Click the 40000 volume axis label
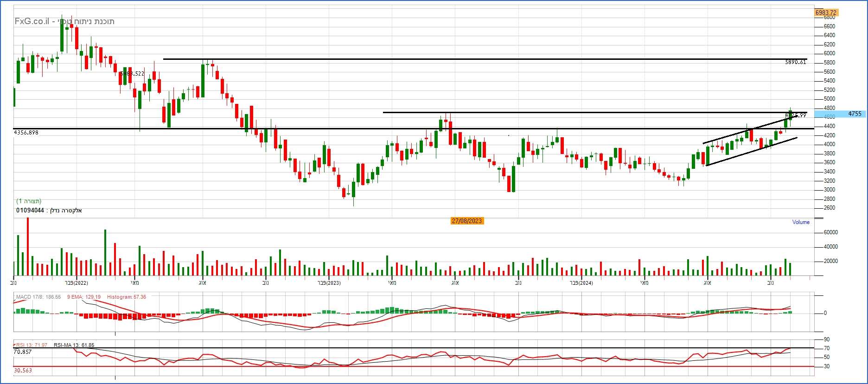The width and height of the screenshot is (868, 384). 830,247
